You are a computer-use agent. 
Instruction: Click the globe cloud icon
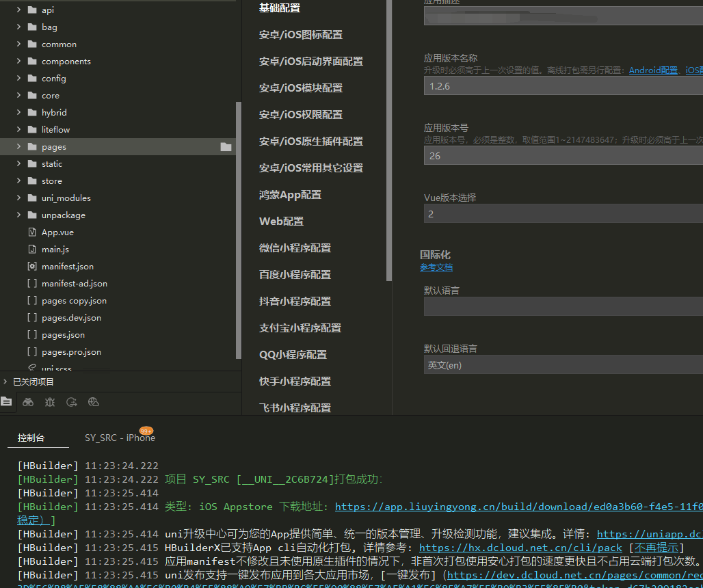pos(94,402)
